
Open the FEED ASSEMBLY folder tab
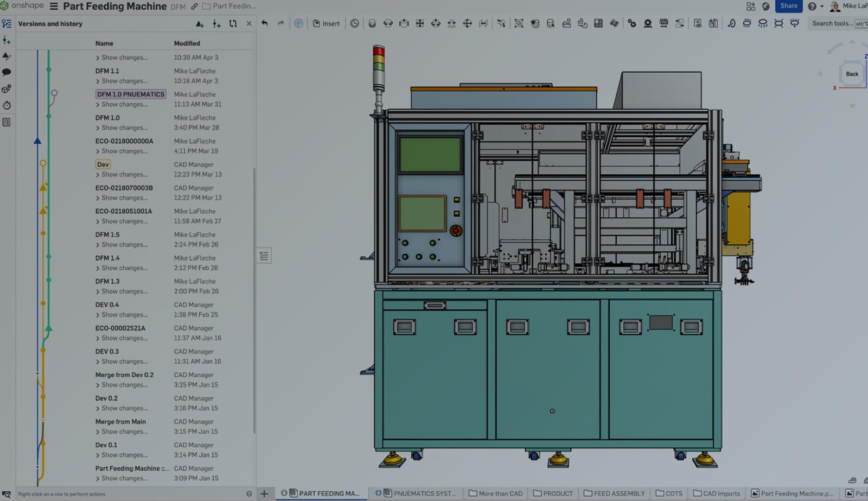[614, 493]
